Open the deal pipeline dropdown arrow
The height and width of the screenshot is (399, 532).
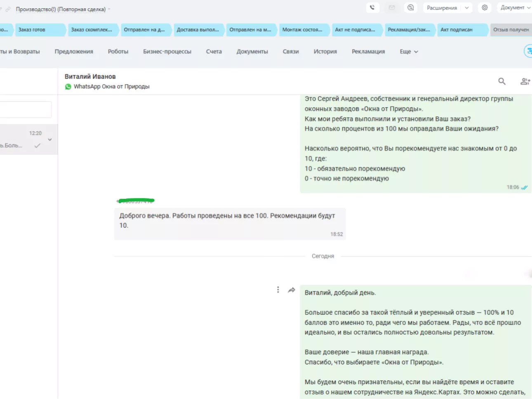pos(109,9)
